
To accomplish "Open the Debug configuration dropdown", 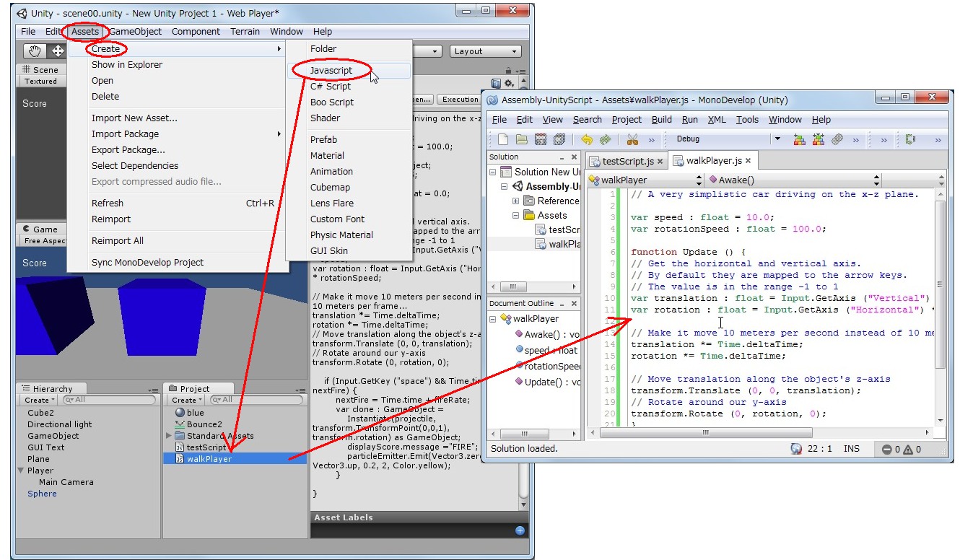I will [777, 139].
